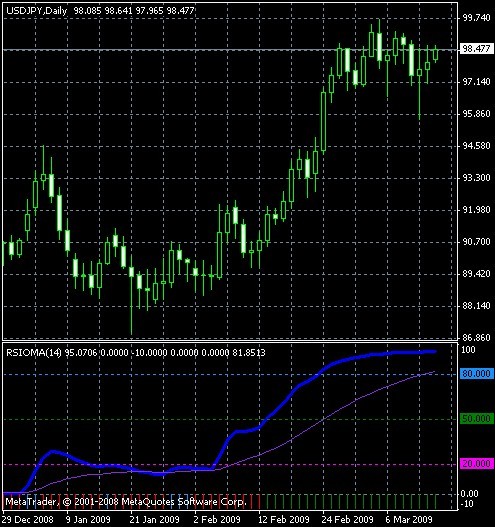Click the 29 Dec 2008 date label
495x527 pixels.
28,520
